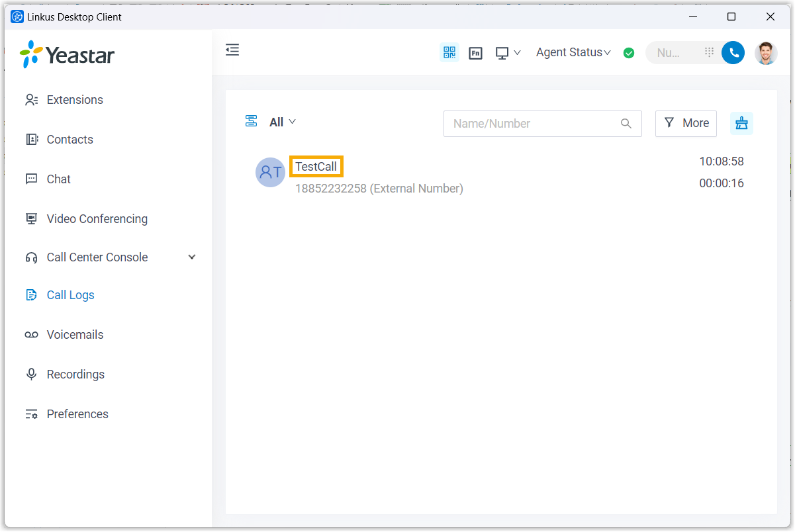Screen dimensions: 795x532
Task: Select the TestCall log entry name
Action: coord(316,167)
